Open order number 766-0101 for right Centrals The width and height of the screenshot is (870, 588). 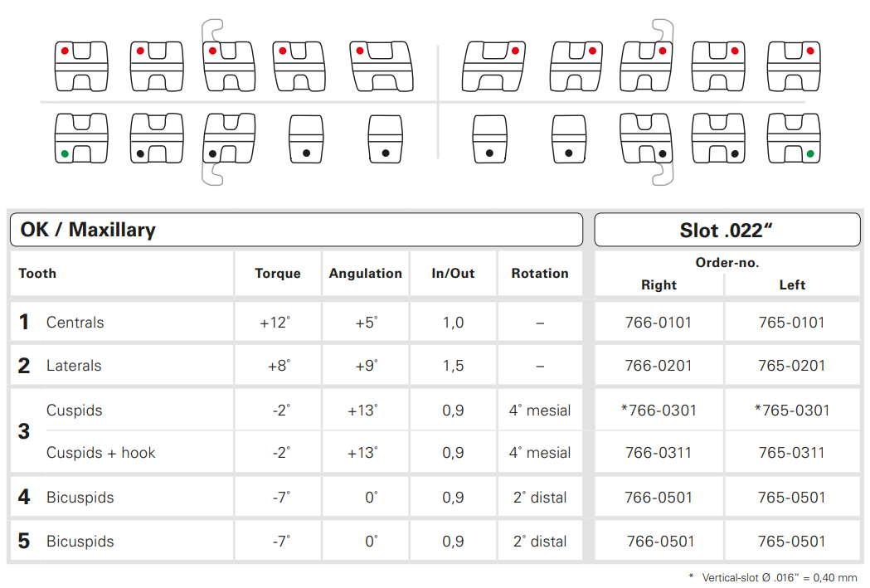tap(659, 323)
